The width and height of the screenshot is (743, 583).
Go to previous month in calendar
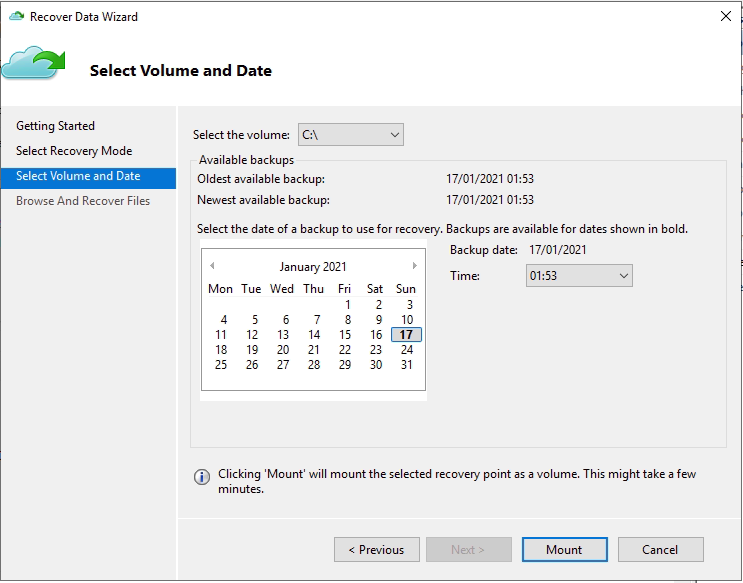click(x=212, y=266)
